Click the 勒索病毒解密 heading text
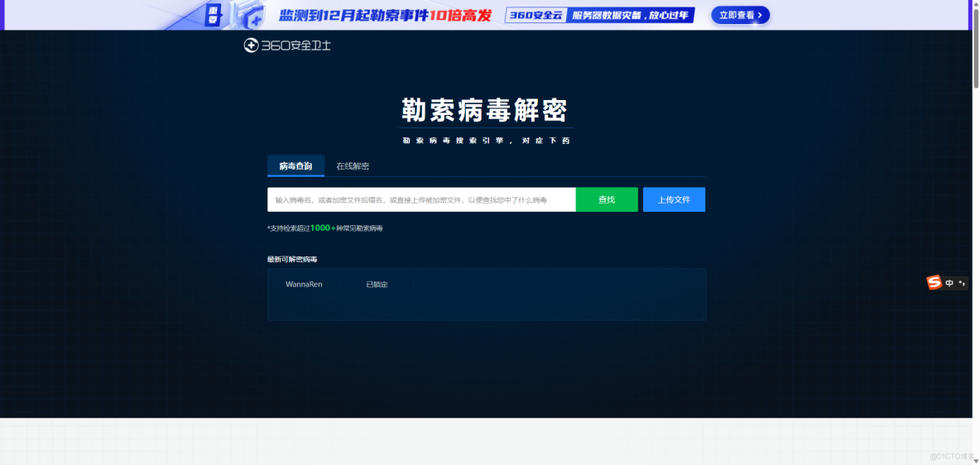 tap(483, 111)
